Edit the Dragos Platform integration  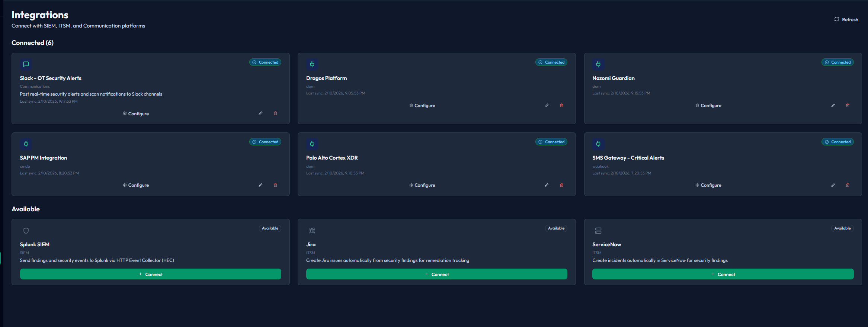point(547,106)
